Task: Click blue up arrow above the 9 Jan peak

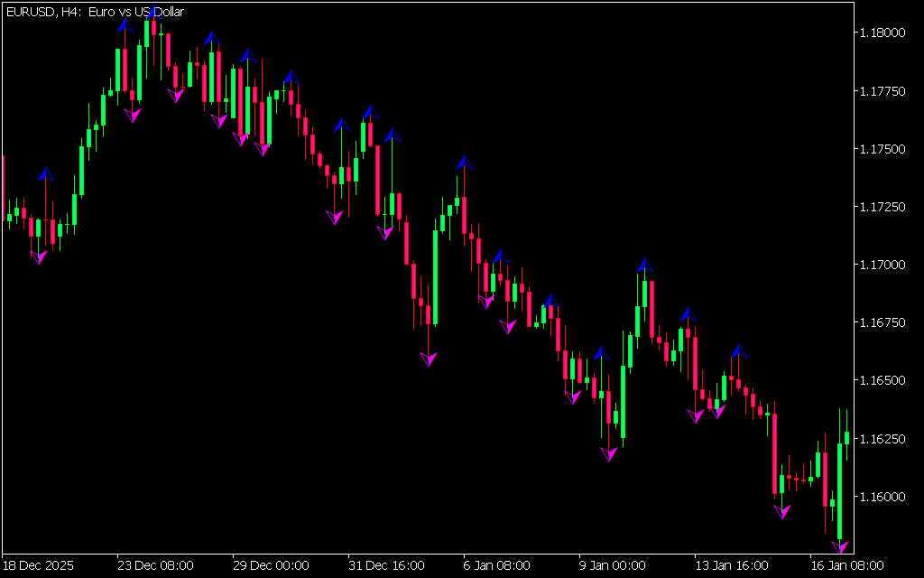Action: (x=643, y=266)
